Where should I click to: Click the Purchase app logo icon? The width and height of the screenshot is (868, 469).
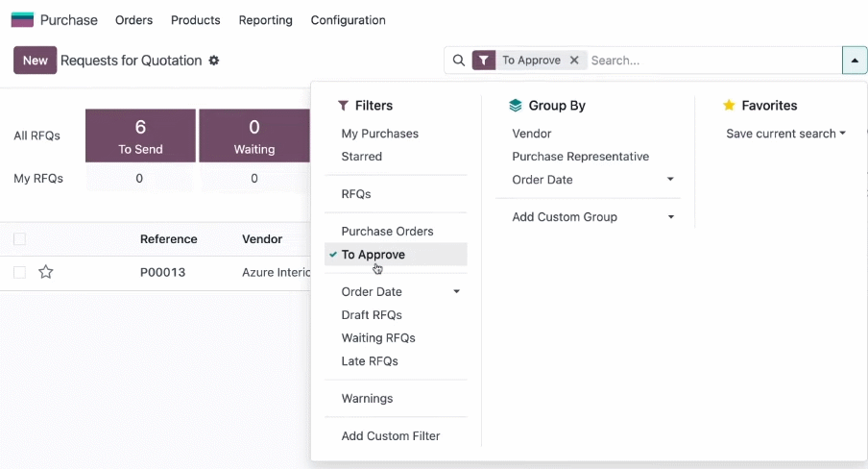coord(22,20)
